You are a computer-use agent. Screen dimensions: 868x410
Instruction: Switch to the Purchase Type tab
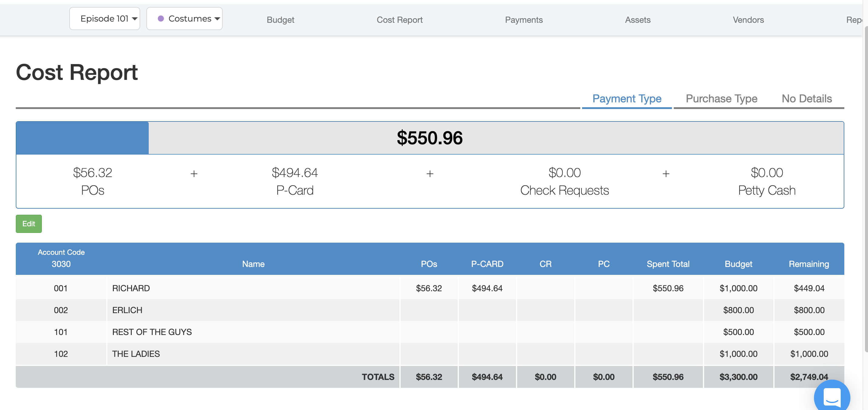(721, 99)
